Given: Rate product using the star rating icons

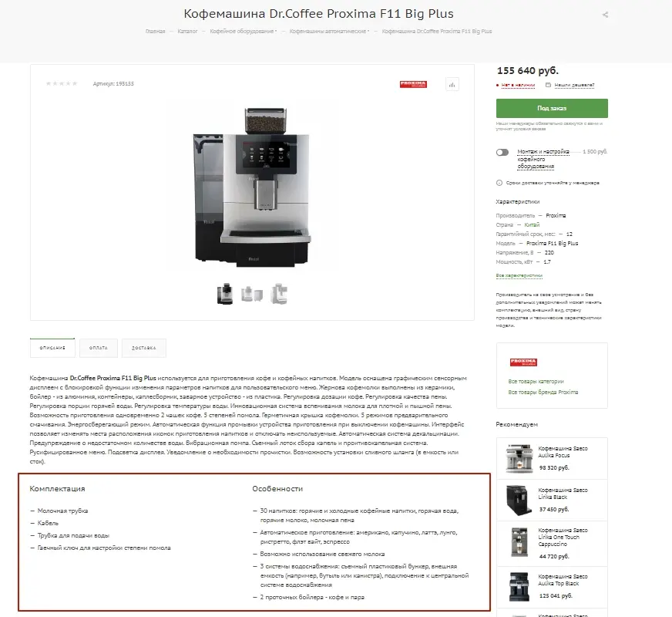Looking at the screenshot, I should point(62,83).
